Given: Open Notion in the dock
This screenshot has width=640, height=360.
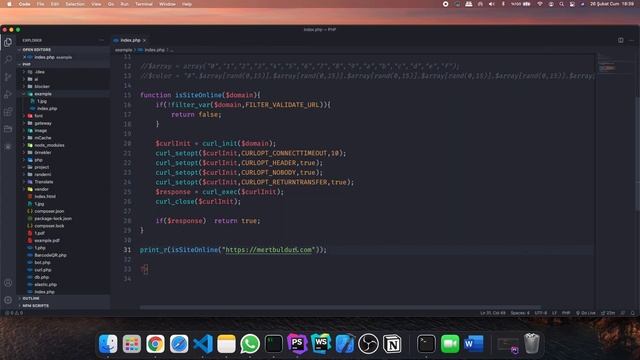Looking at the screenshot, I should (392, 344).
